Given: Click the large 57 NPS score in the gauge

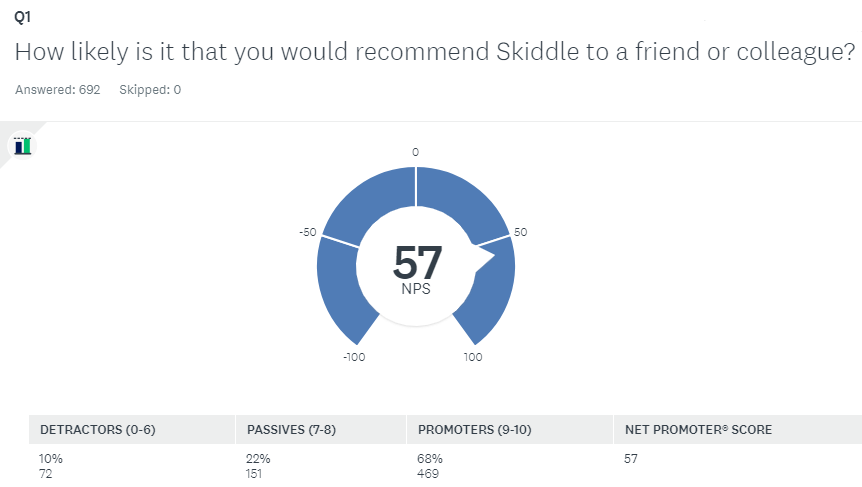Looking at the screenshot, I should coord(417,263).
